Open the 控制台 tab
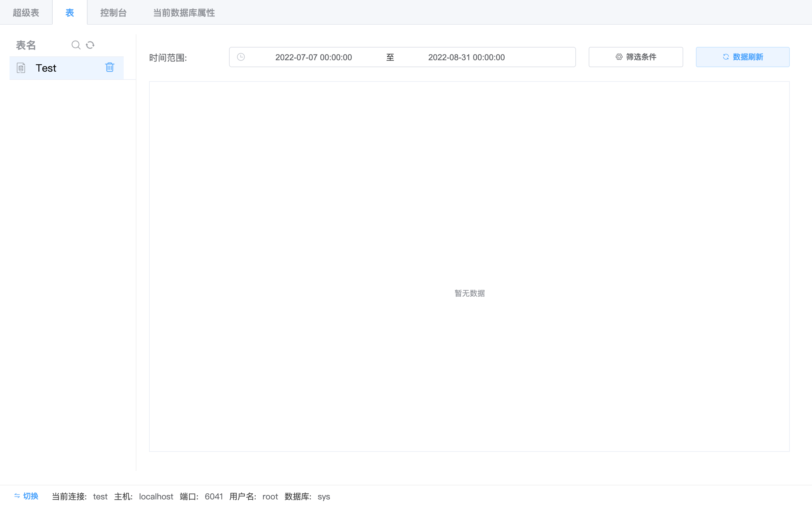 point(114,12)
